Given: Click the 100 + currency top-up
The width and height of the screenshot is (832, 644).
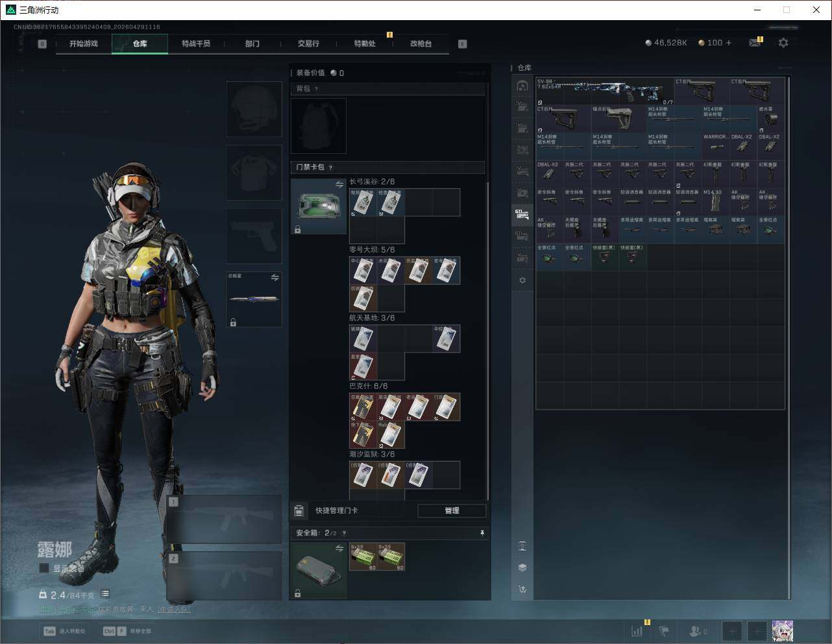Looking at the screenshot, I should (715, 43).
